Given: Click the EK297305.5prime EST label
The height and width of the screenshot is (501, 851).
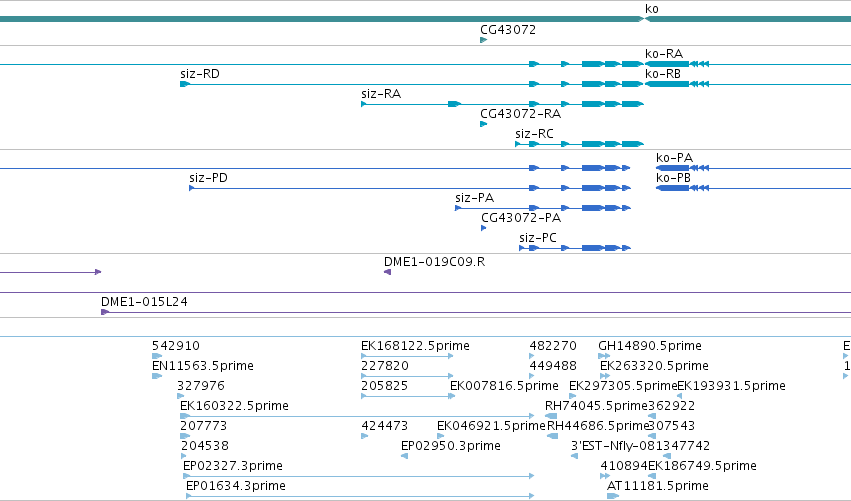Looking at the screenshot, I should [x=623, y=386].
